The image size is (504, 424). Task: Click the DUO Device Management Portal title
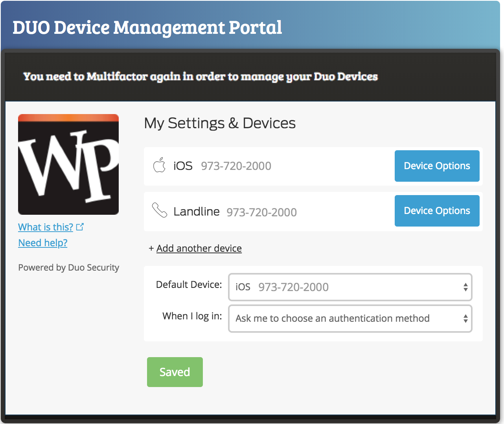pyautogui.click(x=147, y=28)
